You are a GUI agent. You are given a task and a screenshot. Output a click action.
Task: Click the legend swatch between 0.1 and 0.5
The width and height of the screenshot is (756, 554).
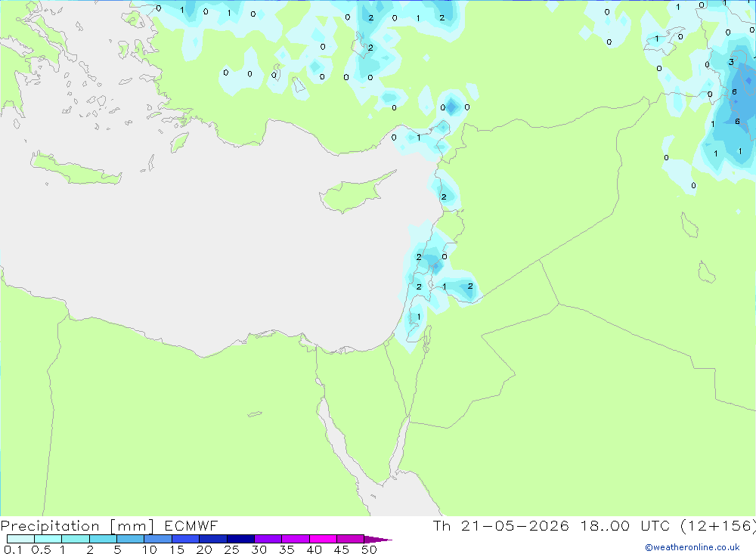(x=20, y=539)
